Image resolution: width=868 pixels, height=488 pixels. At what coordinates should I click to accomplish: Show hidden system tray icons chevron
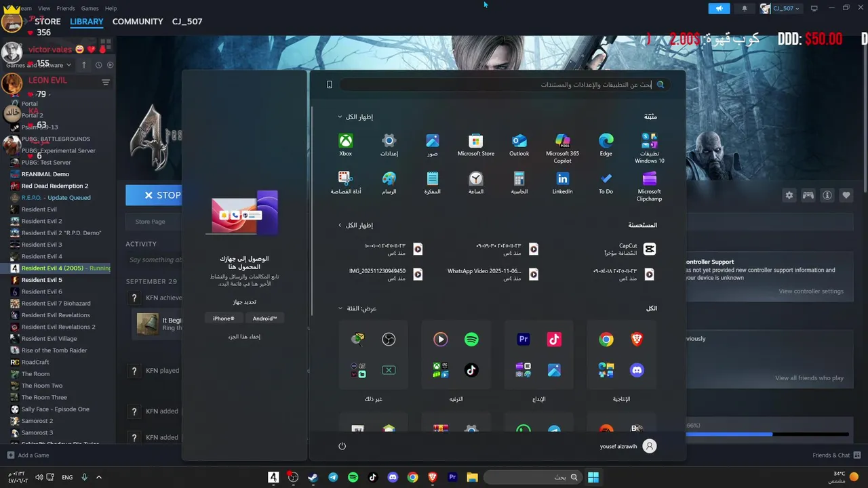point(99,477)
